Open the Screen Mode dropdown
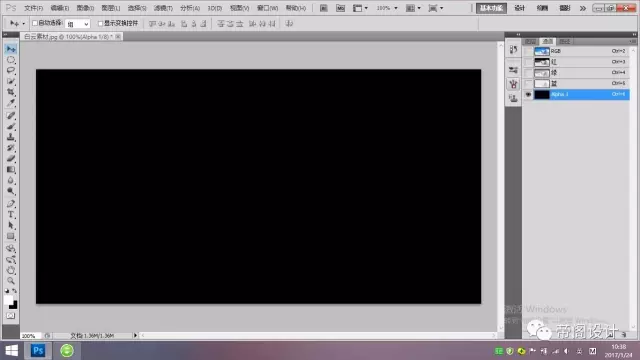 click(436, 8)
